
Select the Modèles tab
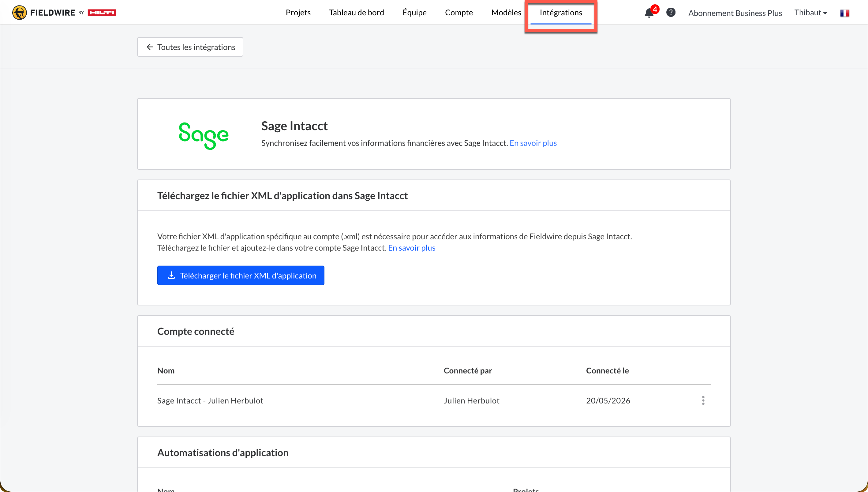point(506,13)
